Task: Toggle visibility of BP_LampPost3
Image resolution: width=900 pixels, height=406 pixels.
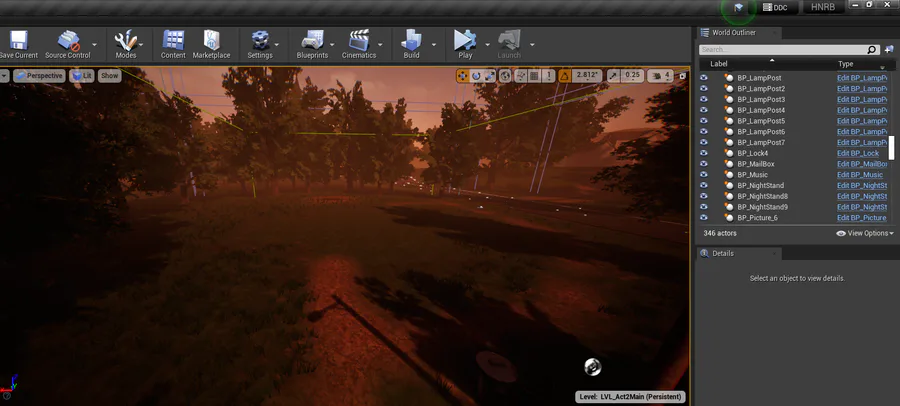Action: click(704, 99)
